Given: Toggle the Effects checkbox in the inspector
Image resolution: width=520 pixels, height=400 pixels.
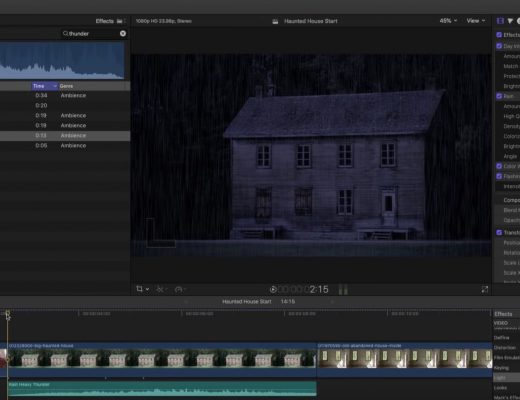Looking at the screenshot, I should (x=499, y=35).
